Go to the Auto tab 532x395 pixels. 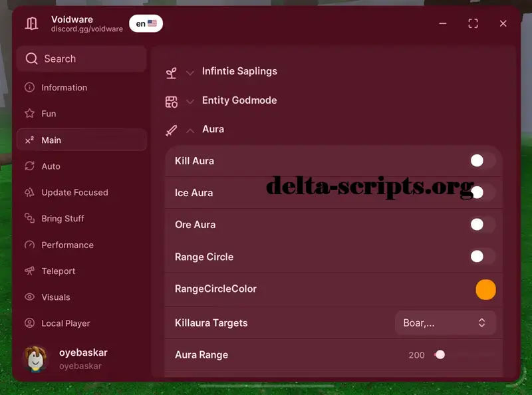click(x=81, y=166)
